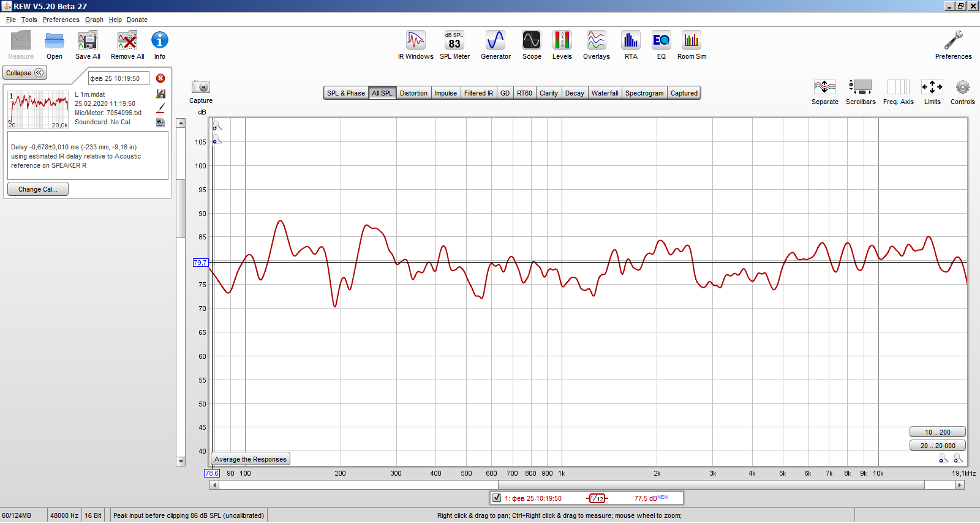Click Average the Responses button
This screenshot has height=524, width=980.
251,459
